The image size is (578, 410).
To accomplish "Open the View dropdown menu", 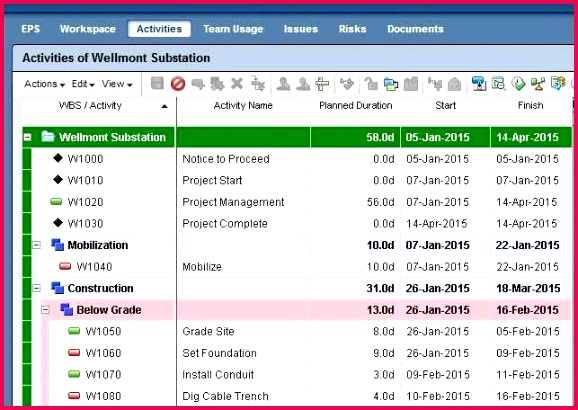I will [117, 84].
